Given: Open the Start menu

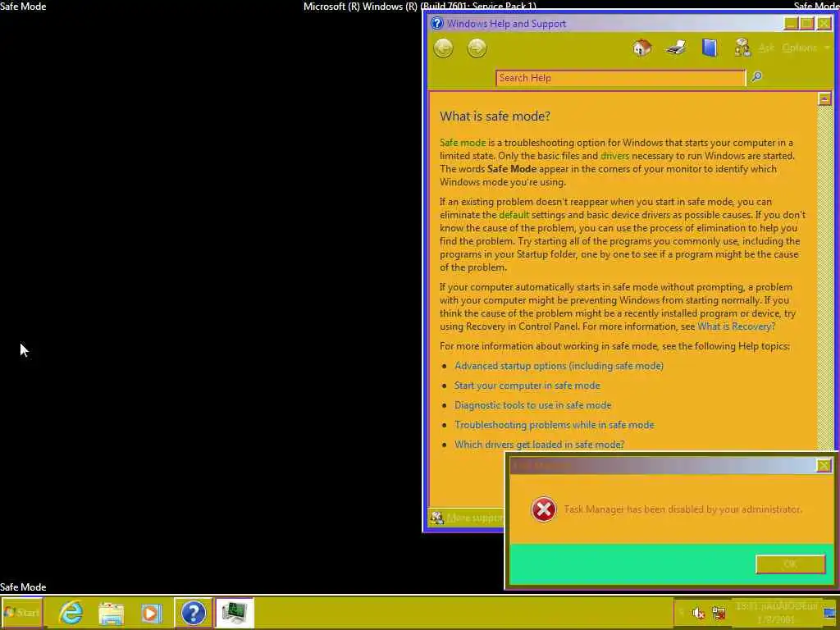Looking at the screenshot, I should pyautogui.click(x=21, y=612).
